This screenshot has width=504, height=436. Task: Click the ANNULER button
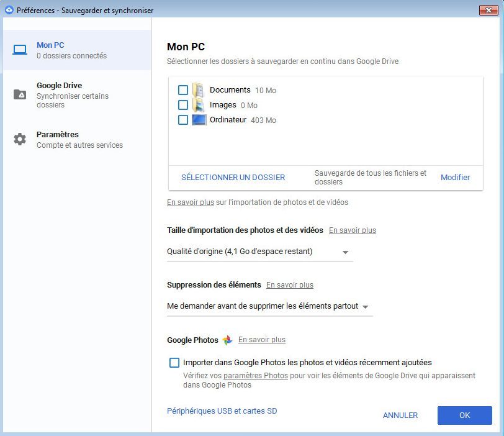pos(400,416)
